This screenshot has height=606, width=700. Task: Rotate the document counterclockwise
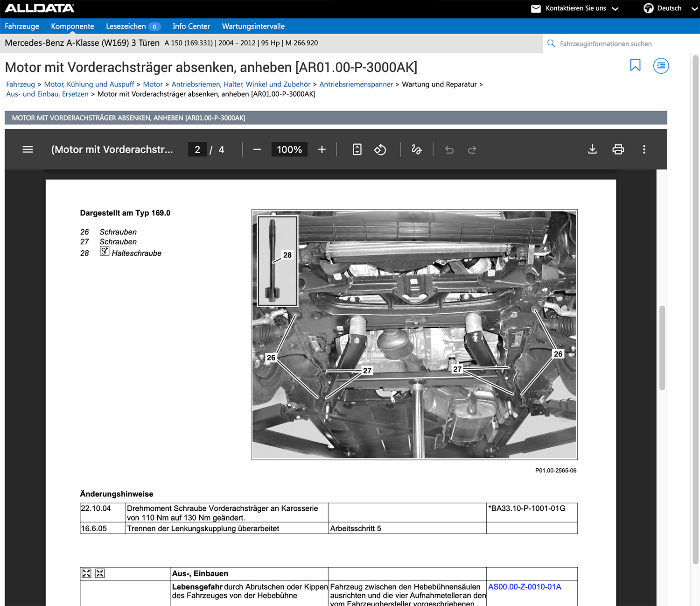[380, 149]
